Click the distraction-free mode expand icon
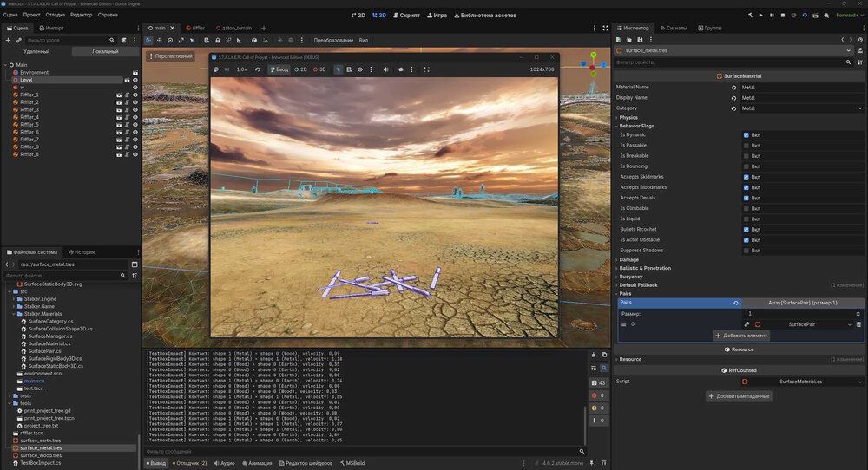 pos(605,29)
